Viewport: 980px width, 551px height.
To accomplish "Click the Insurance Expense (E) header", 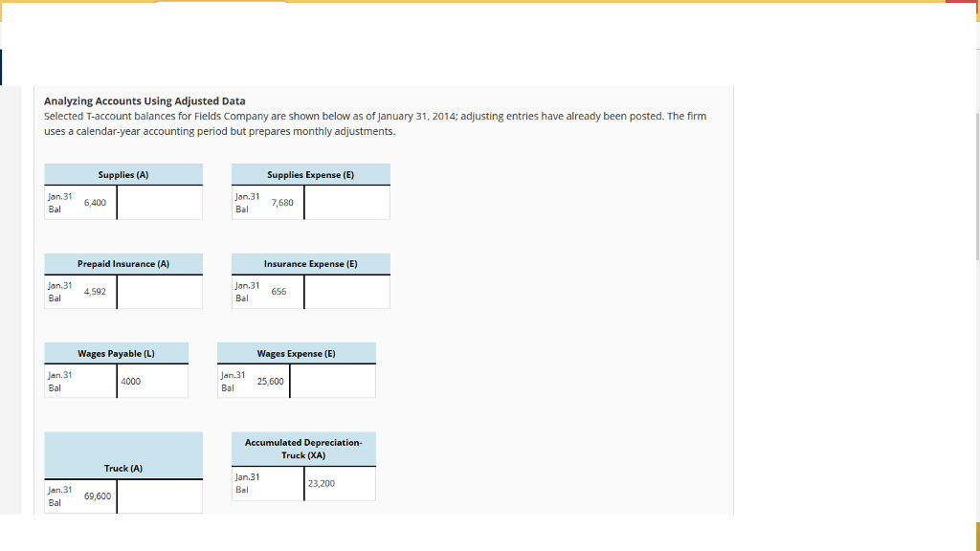I will click(310, 263).
